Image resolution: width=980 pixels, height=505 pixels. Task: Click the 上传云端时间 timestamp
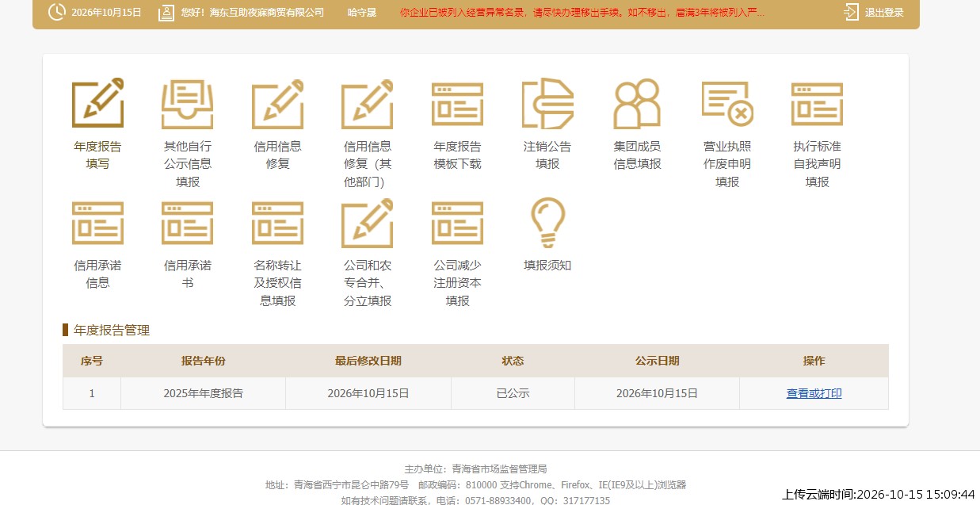click(878, 494)
